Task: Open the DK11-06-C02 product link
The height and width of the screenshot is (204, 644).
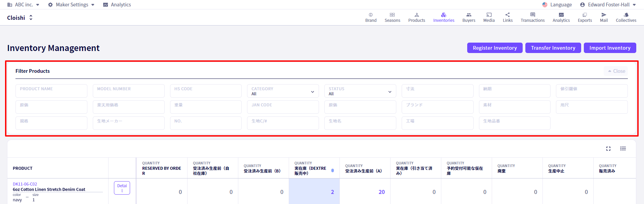Action: pos(25,184)
